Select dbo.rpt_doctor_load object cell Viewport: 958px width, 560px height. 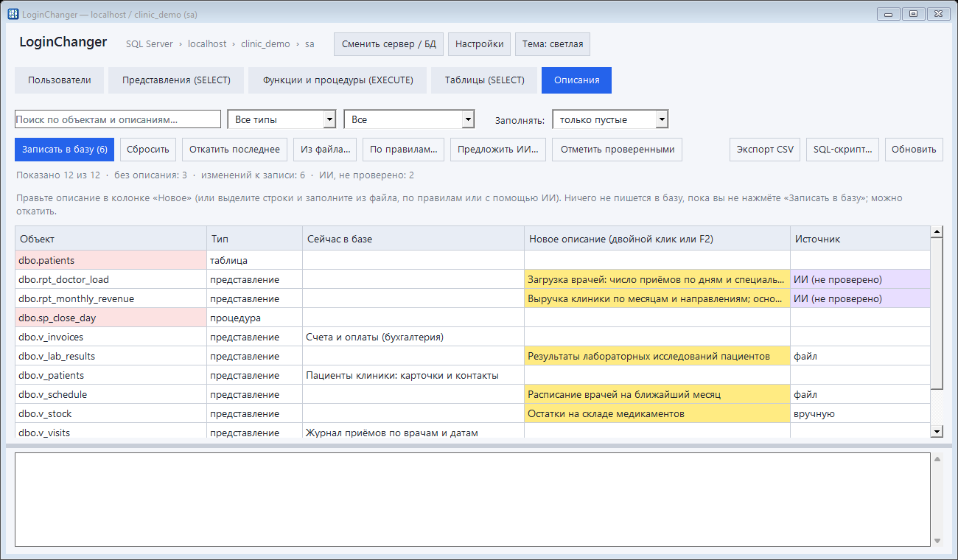111,279
